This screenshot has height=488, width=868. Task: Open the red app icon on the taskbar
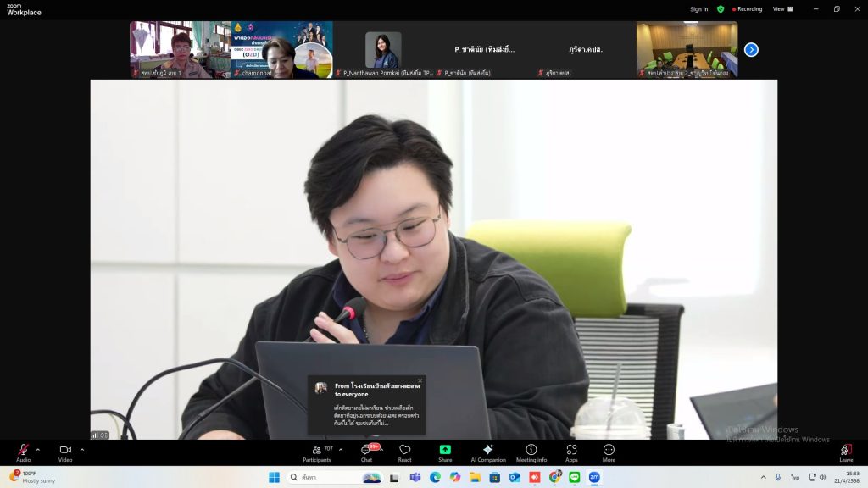click(535, 477)
